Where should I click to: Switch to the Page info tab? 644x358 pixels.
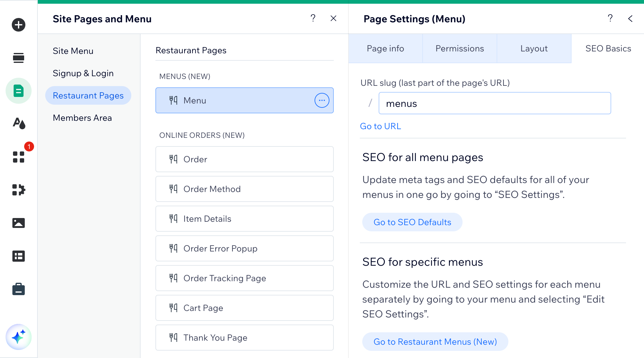tap(385, 48)
